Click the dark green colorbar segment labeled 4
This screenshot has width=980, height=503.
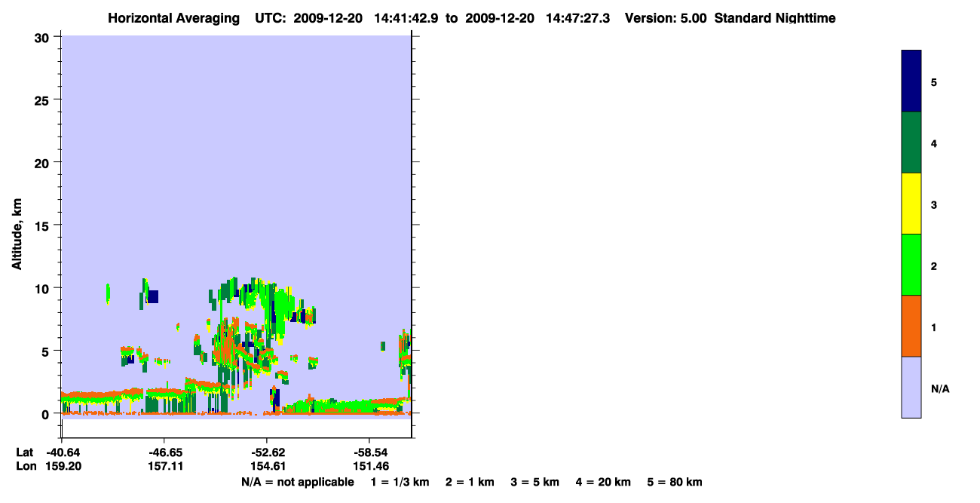pyautogui.click(x=911, y=143)
